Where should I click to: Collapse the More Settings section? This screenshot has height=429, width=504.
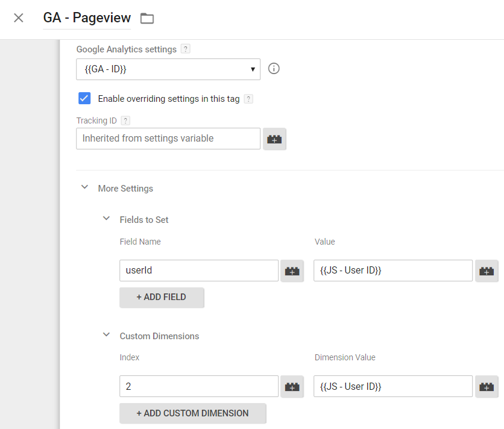click(x=84, y=187)
